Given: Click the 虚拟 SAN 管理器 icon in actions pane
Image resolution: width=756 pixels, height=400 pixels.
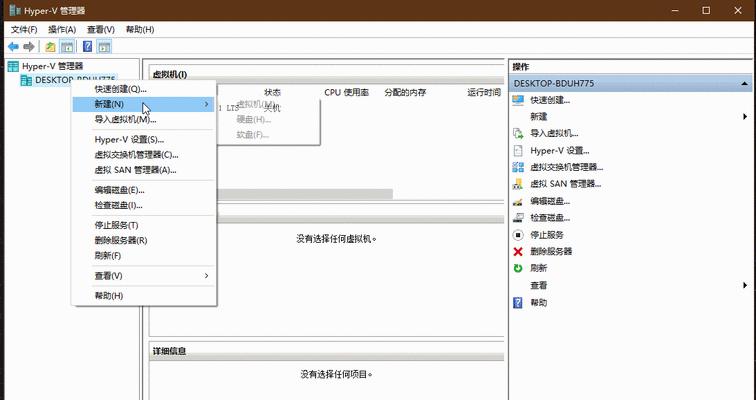Looking at the screenshot, I should pos(518,184).
